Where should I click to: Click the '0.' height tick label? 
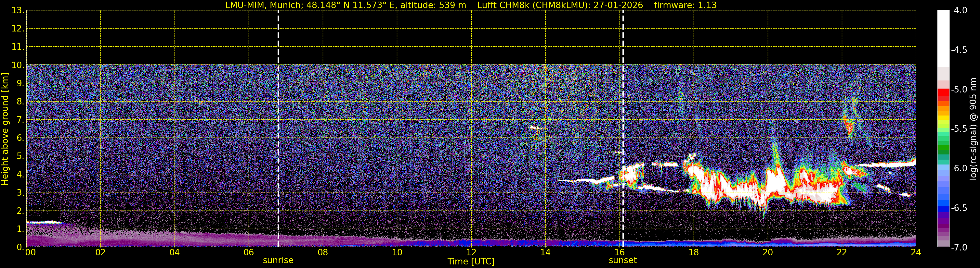point(20,247)
